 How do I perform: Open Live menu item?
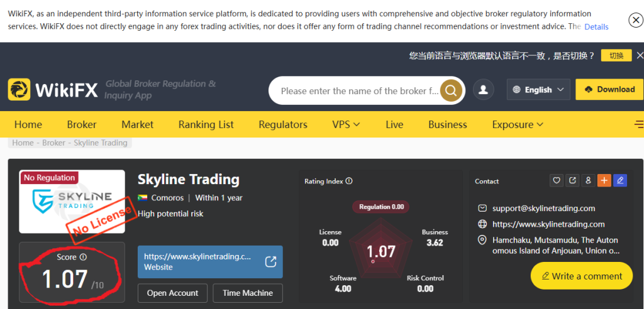394,125
